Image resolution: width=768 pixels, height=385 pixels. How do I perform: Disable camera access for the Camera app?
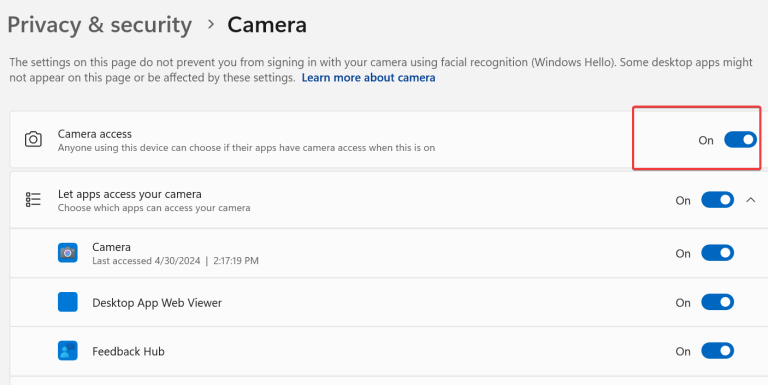(x=718, y=253)
